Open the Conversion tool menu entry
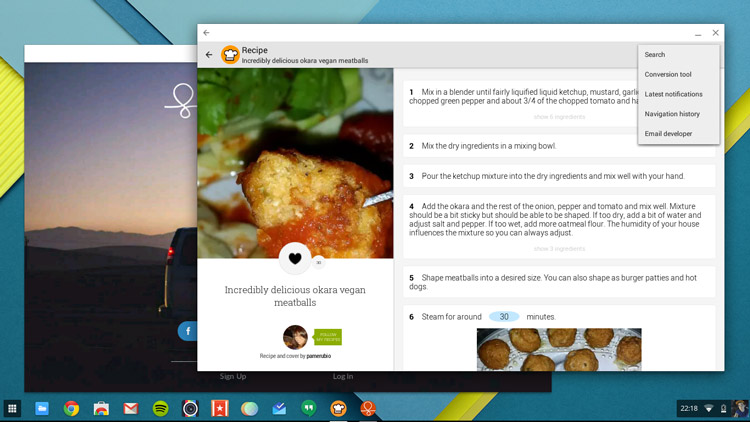This screenshot has height=422, width=750. coord(668,74)
